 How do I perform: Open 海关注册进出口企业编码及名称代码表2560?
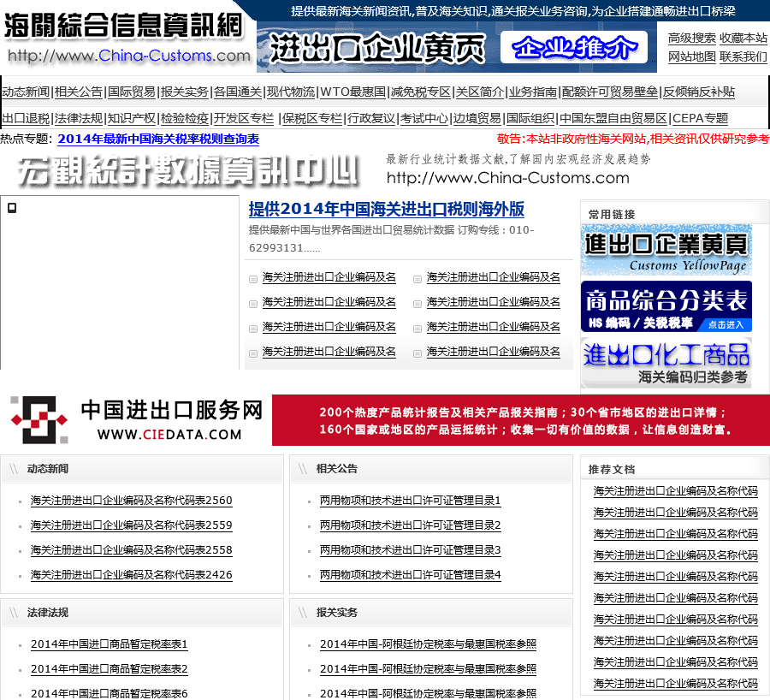(131, 501)
